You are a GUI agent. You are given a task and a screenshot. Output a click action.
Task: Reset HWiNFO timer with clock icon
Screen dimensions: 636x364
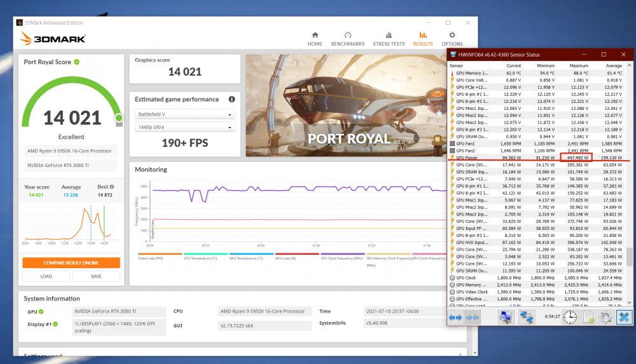pyautogui.click(x=570, y=316)
